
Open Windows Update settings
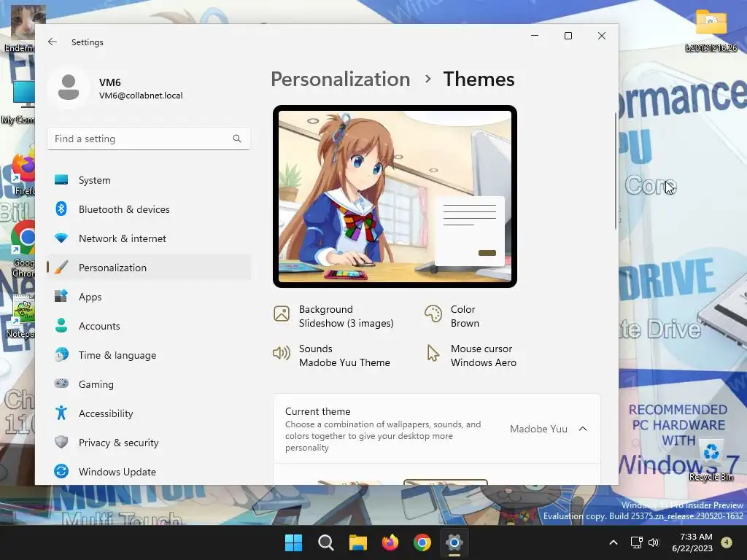pyautogui.click(x=149, y=472)
